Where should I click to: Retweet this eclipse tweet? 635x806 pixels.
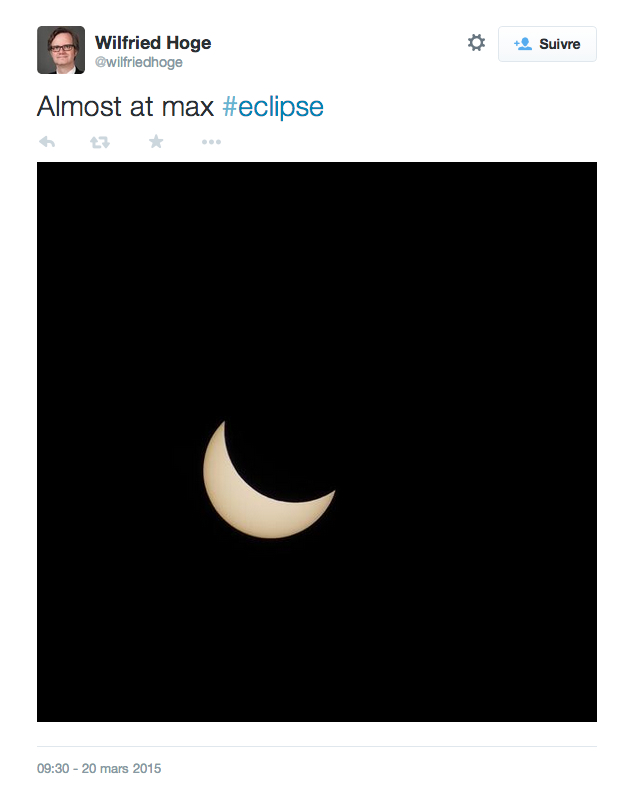pos(100,142)
